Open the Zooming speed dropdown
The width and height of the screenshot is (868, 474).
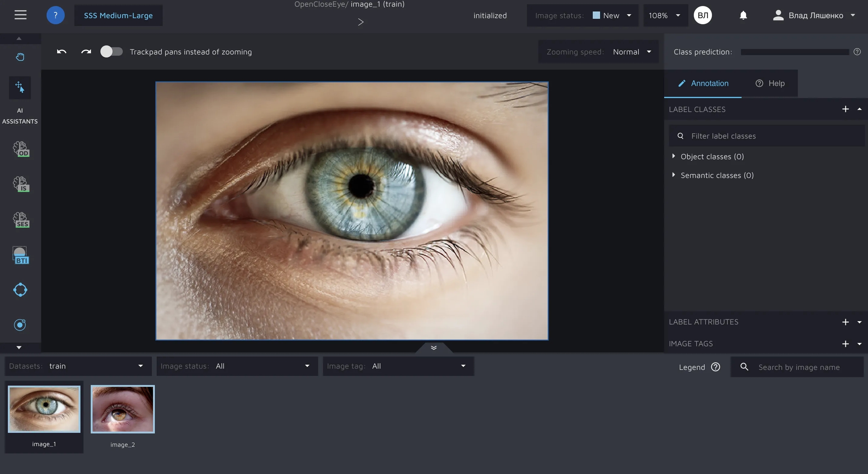click(x=632, y=52)
